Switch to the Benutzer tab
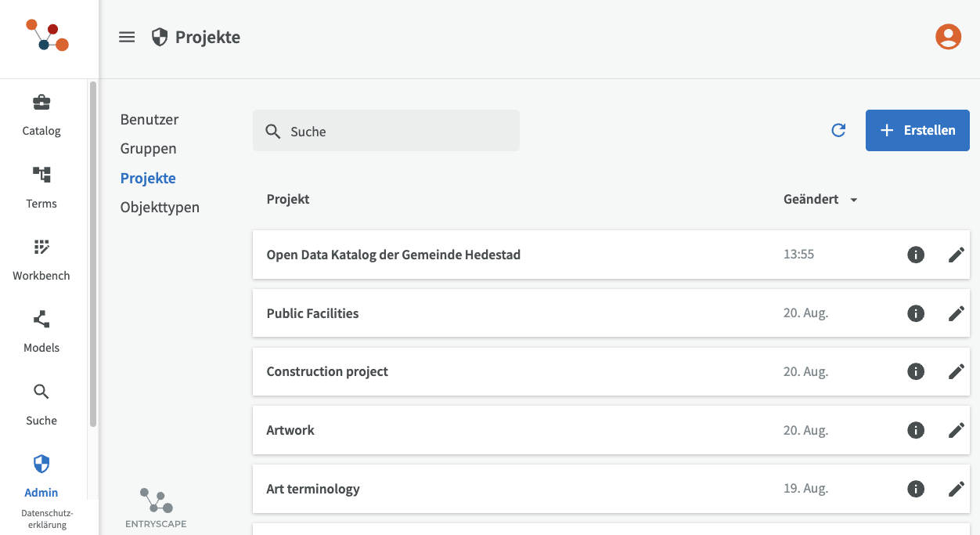 pyautogui.click(x=150, y=120)
